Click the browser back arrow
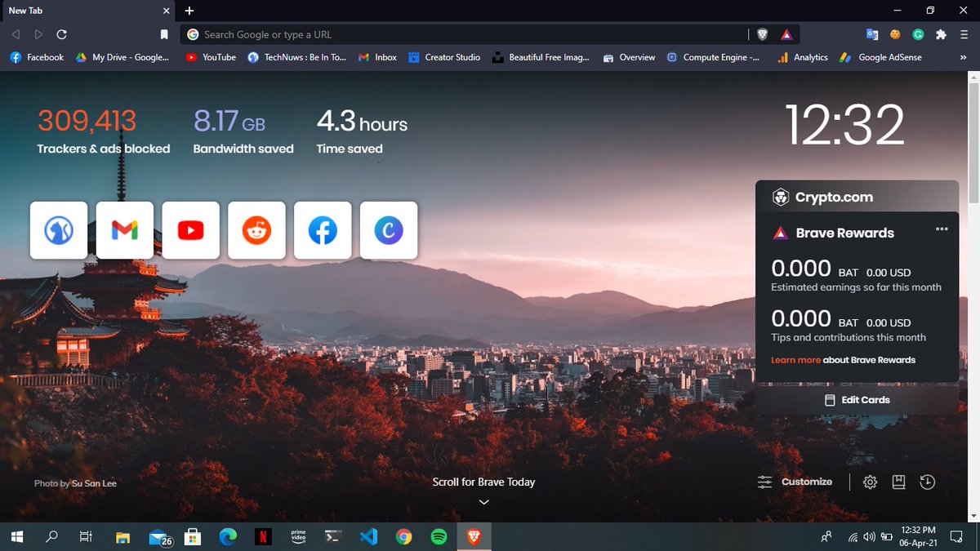 (16, 34)
